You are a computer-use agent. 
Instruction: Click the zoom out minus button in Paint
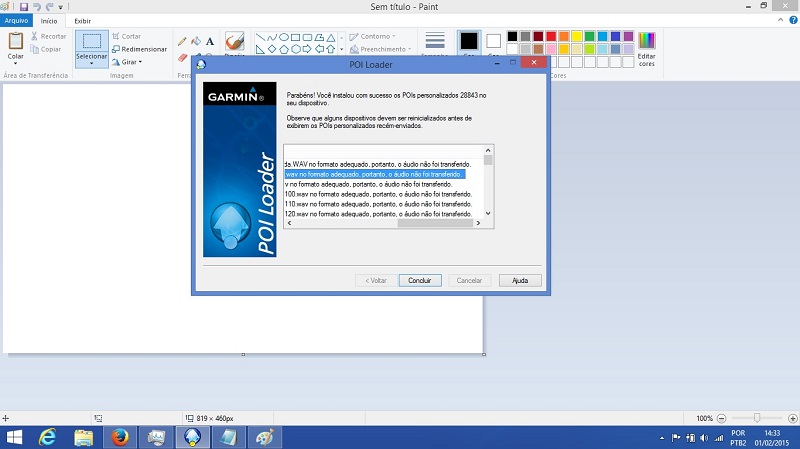point(721,418)
